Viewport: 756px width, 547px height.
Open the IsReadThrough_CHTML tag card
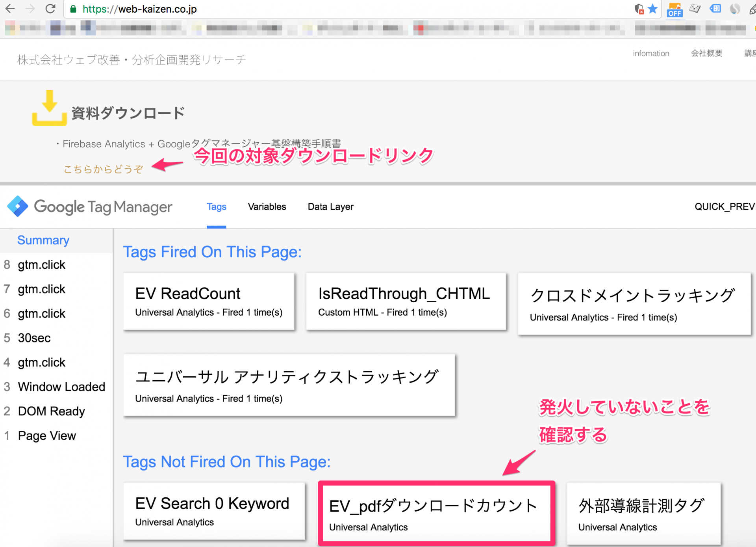coord(406,301)
